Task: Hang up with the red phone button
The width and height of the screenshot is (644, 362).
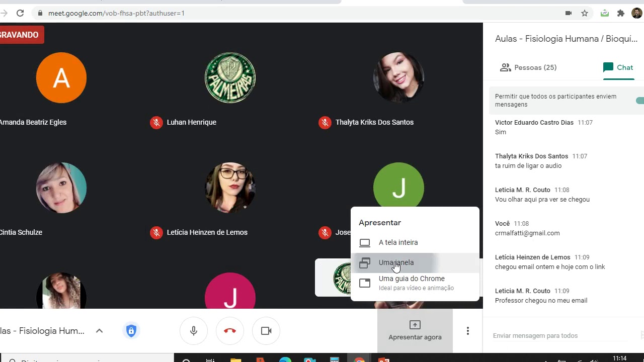Action: coord(230,331)
